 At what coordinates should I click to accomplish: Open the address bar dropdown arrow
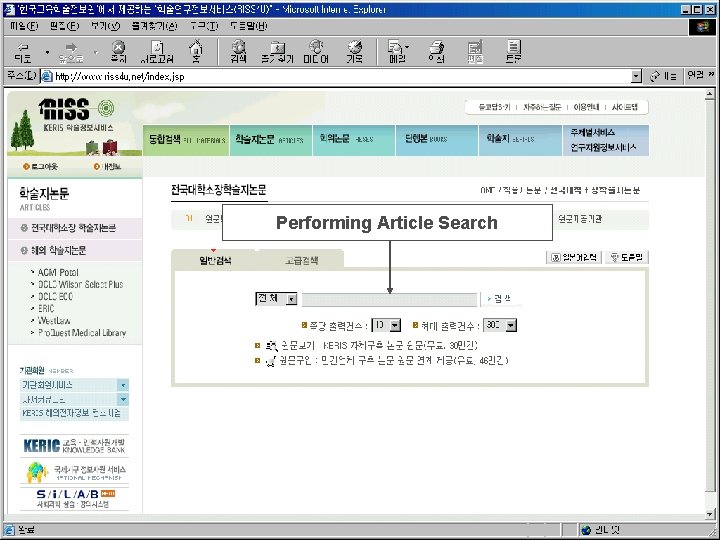(636, 76)
